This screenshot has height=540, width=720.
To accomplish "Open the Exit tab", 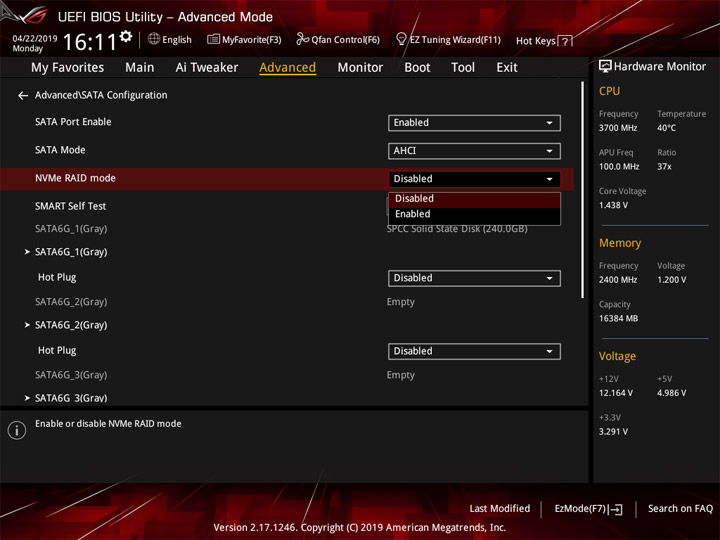I will pos(507,68).
